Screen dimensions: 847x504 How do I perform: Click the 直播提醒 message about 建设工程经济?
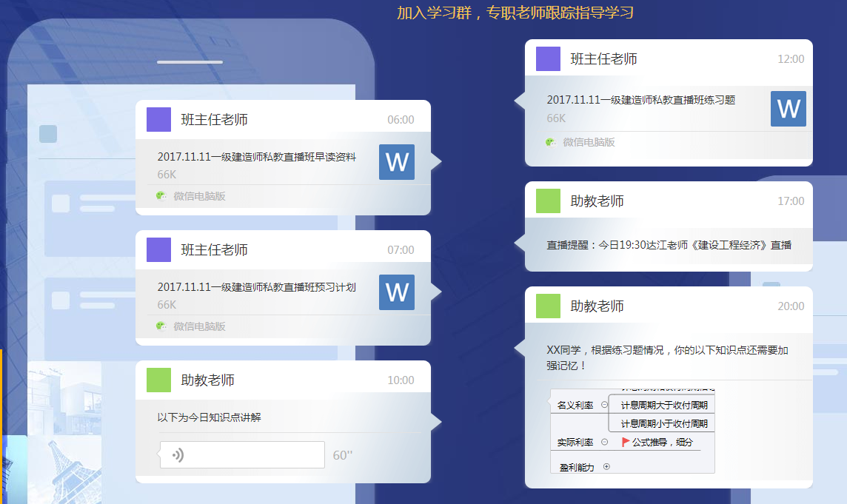pos(669,245)
